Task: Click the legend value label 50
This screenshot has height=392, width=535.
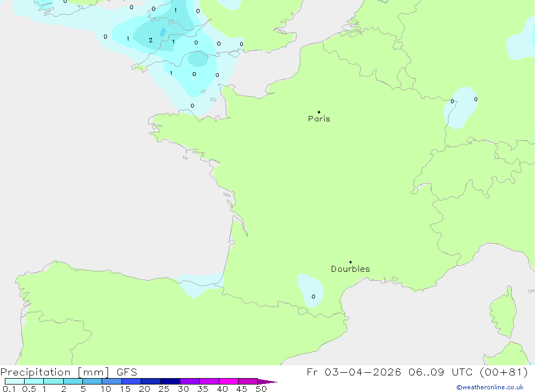Action: pos(261,389)
